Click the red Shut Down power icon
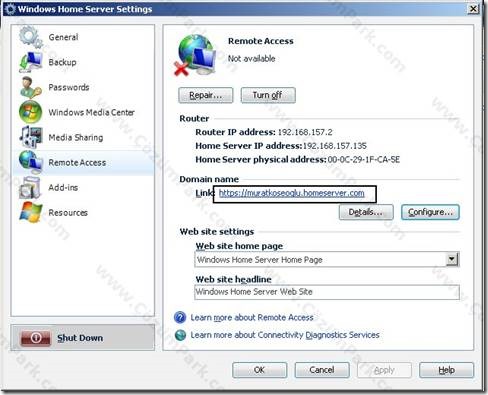Image resolution: width=488 pixels, height=395 pixels. (x=36, y=338)
